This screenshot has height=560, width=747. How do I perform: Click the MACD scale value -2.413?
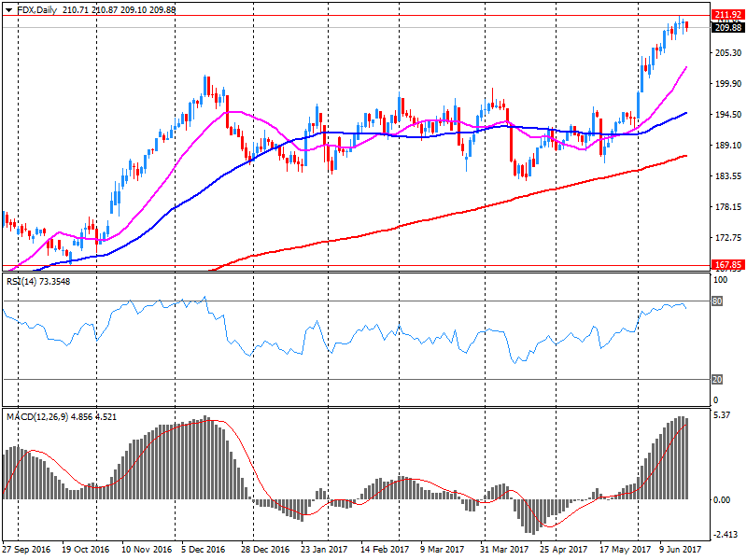click(x=726, y=535)
